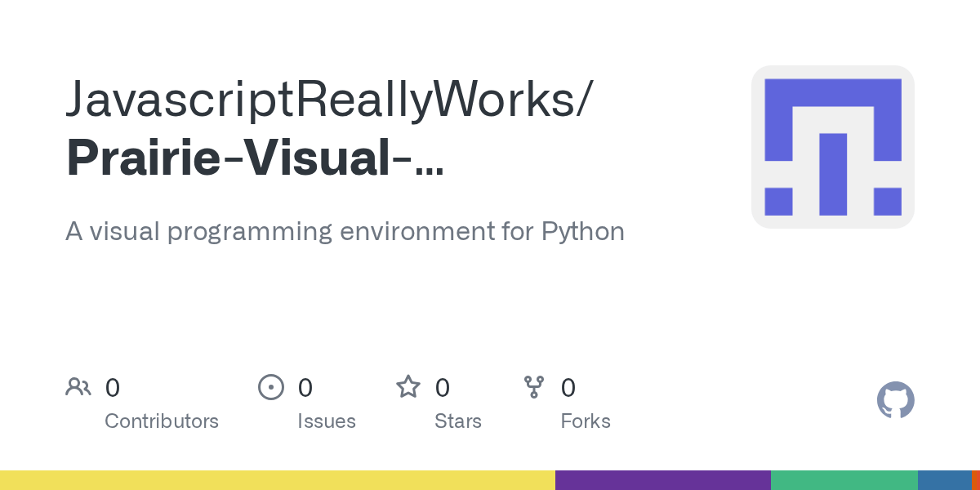
Task: Open the Prairie-Visual repository title
Action: (x=255, y=158)
